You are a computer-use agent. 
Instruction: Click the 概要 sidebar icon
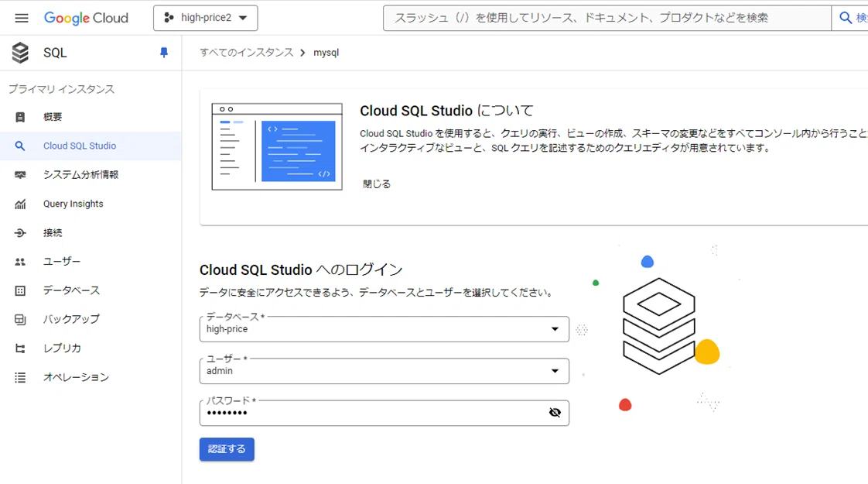pyautogui.click(x=20, y=117)
